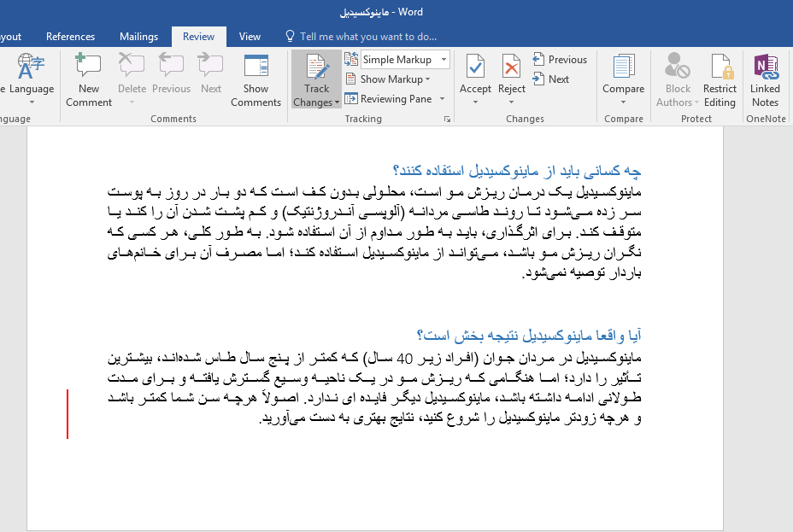Jump to Next comment
The width and height of the screenshot is (793, 532).
pyautogui.click(x=210, y=74)
